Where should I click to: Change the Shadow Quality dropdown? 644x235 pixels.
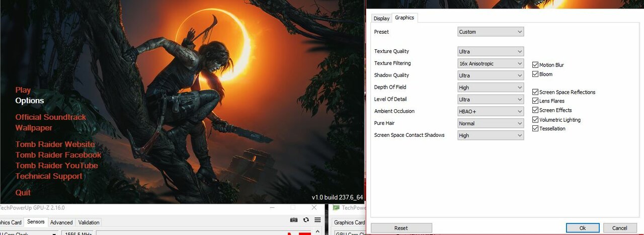pyautogui.click(x=491, y=75)
